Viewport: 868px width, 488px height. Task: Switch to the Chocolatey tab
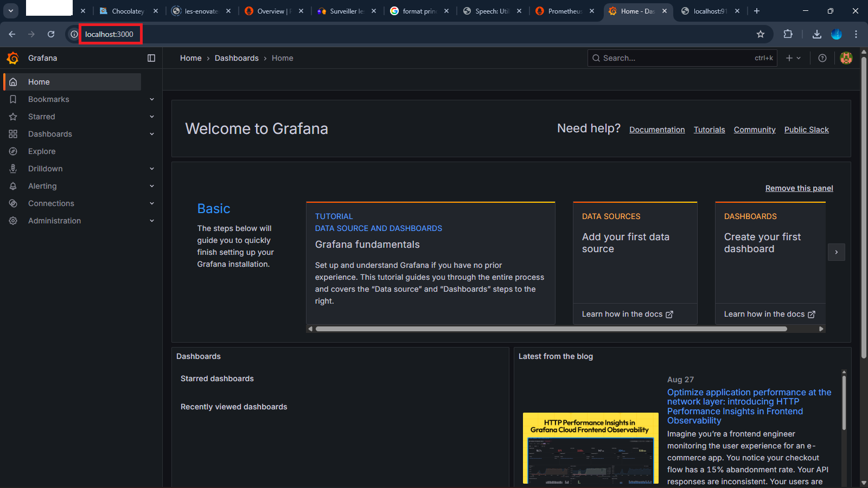(128, 11)
